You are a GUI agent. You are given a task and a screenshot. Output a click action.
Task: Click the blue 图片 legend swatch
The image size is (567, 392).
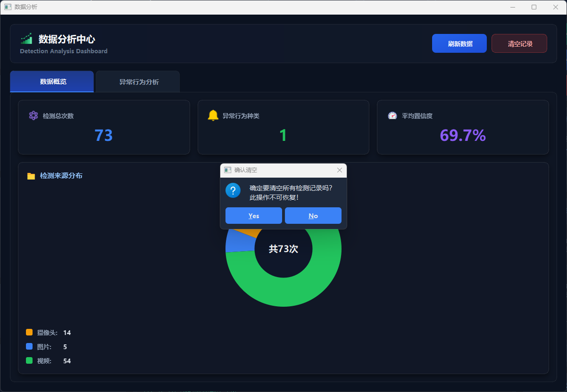[29, 346]
